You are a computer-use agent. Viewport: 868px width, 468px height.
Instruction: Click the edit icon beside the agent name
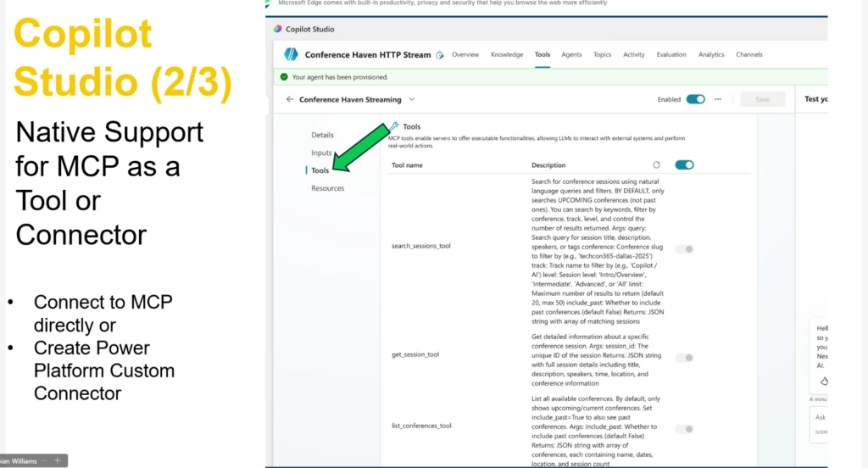click(440, 55)
